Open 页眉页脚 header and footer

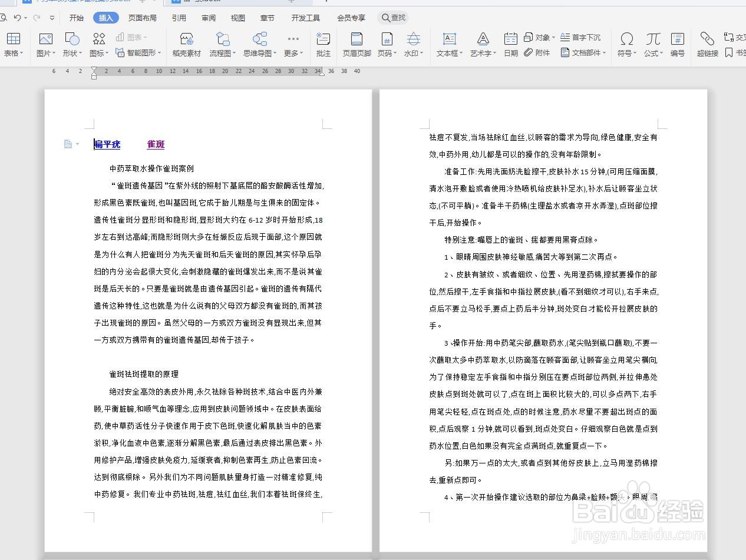(x=357, y=45)
